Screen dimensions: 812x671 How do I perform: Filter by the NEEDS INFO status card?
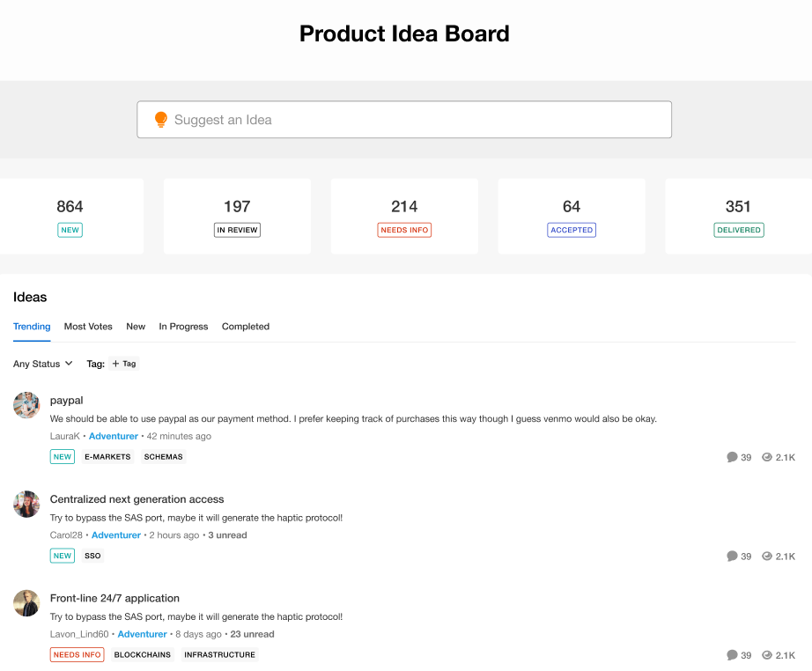pyautogui.click(x=404, y=216)
